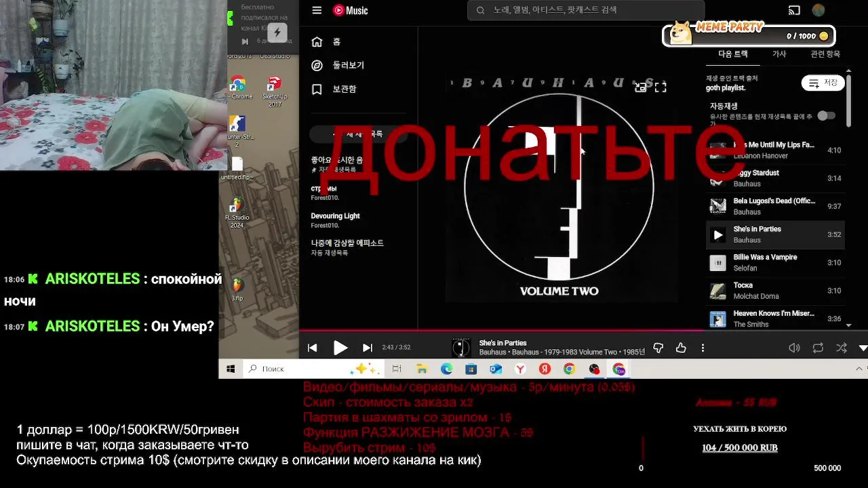Viewport: 868px width, 488px height.
Task: Select the SketchUp 2017 desktop shortcut
Action: coord(275,91)
